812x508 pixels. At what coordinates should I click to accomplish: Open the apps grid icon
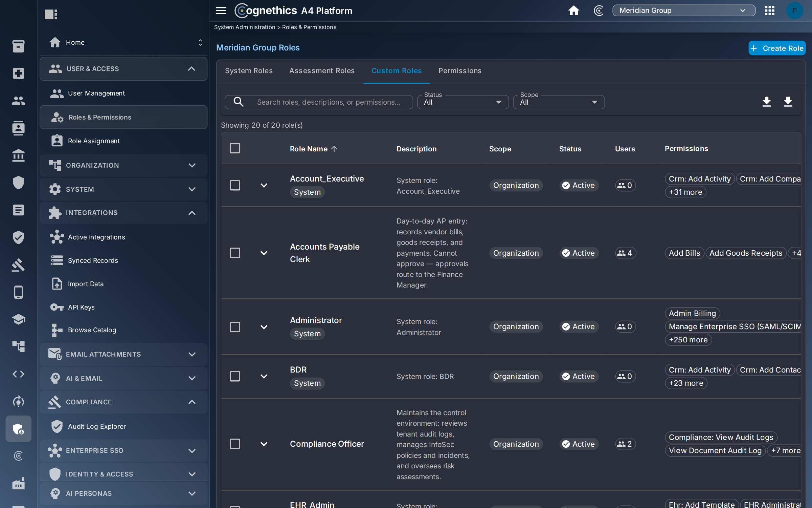(769, 10)
